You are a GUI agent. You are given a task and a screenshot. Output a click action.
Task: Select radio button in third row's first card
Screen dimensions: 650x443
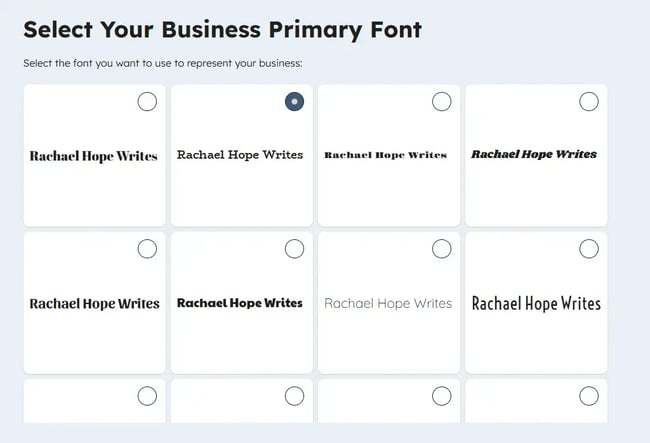[x=147, y=396]
